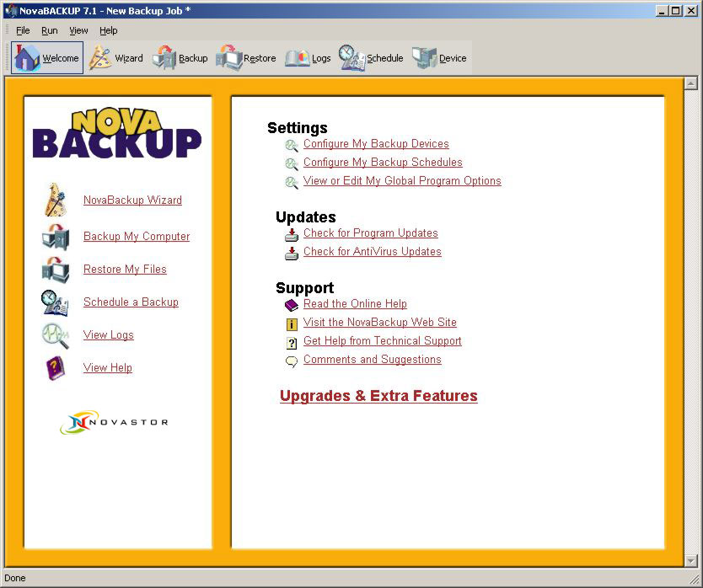Click Backup My Computer link

click(137, 237)
